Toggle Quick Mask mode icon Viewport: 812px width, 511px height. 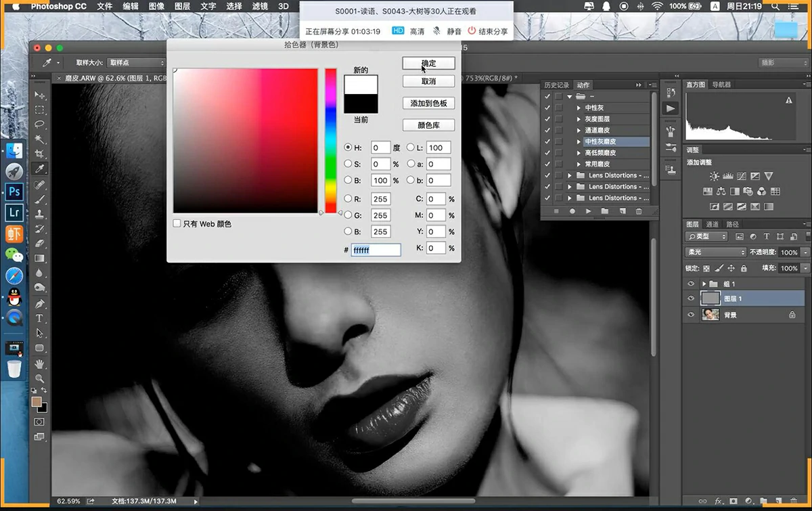39,422
